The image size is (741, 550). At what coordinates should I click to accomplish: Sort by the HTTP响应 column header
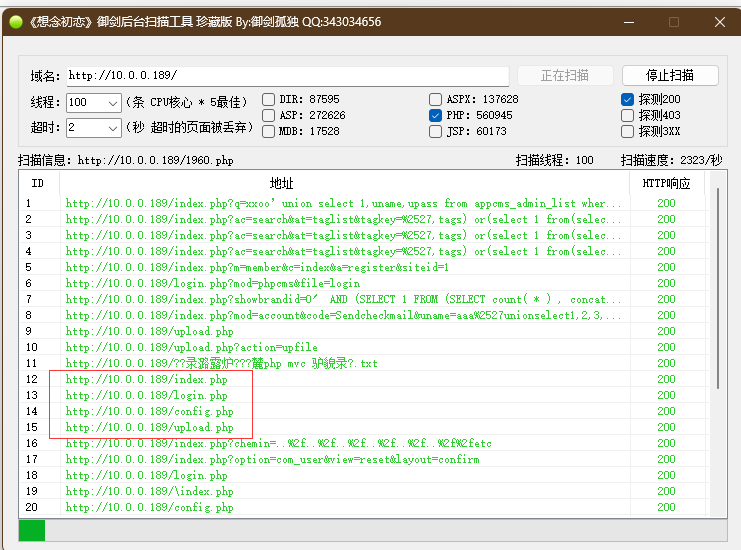[x=666, y=183]
